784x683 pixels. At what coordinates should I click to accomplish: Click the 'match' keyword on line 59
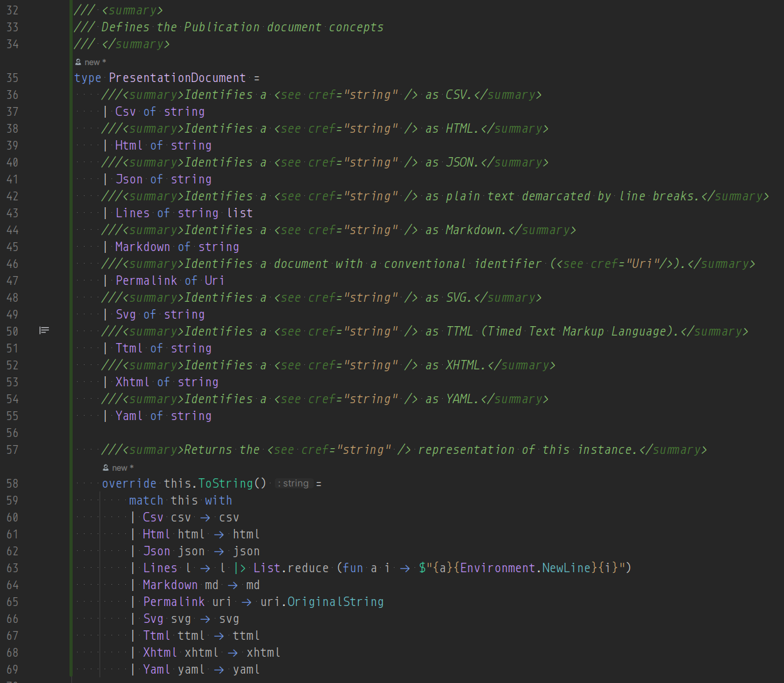pyautogui.click(x=146, y=500)
